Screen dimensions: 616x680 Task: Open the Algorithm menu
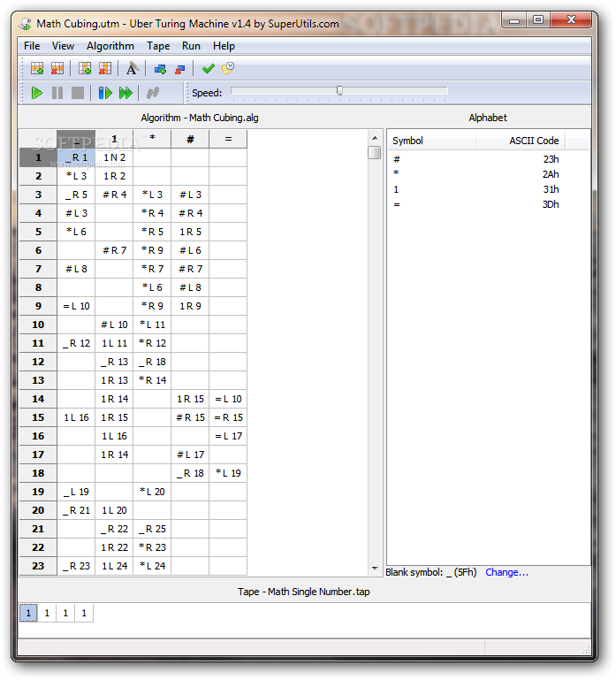point(110,46)
